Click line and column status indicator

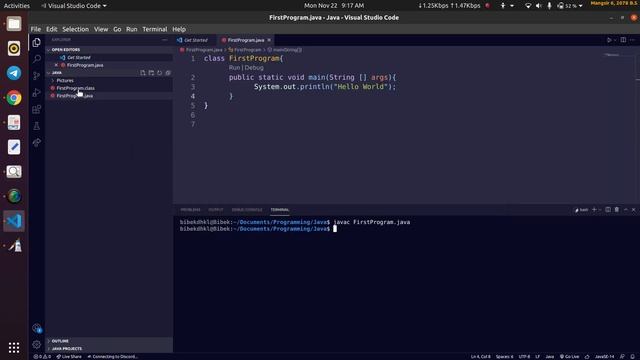[480, 357]
